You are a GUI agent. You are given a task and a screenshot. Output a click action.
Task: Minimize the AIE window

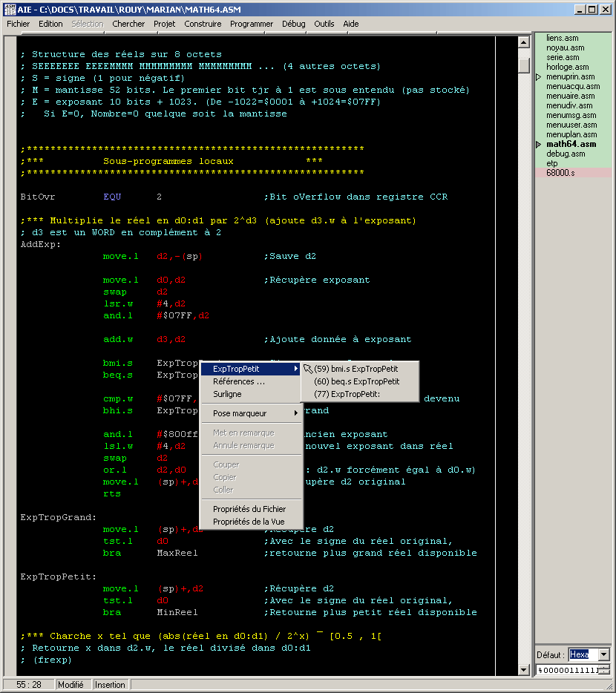[580, 10]
